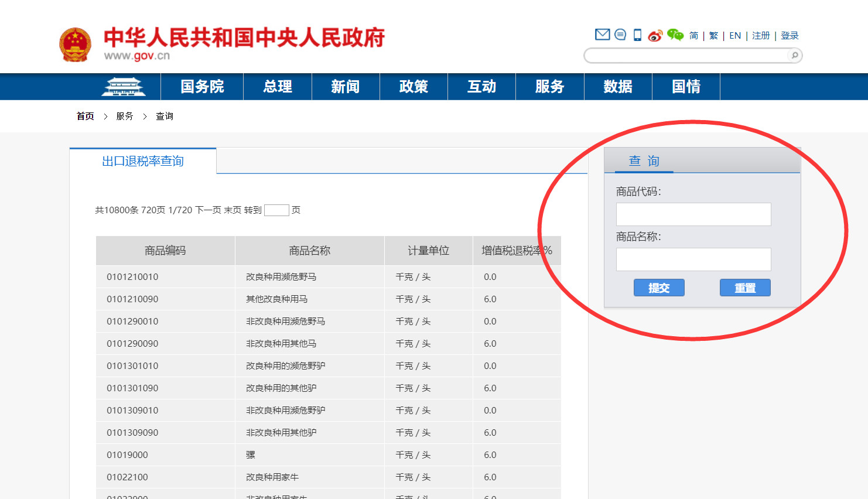Open the mobile client icon

pyautogui.click(x=638, y=35)
